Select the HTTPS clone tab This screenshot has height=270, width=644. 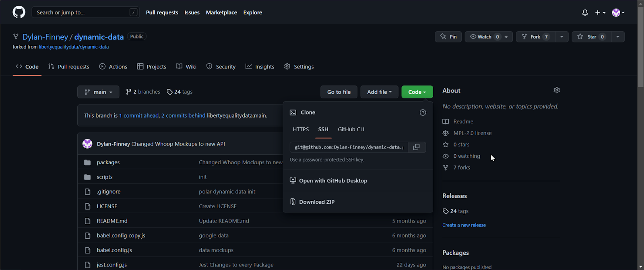coord(301,129)
